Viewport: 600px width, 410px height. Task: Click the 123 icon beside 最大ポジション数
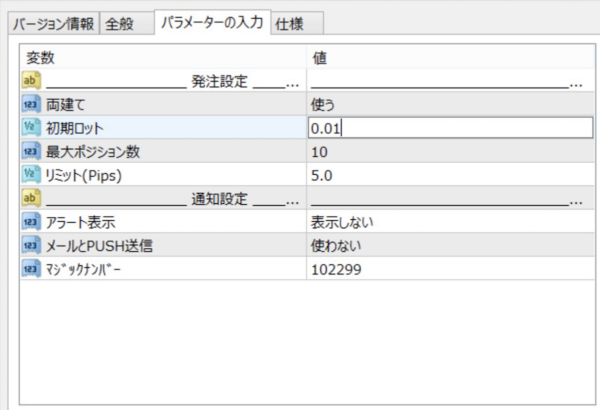click(31, 151)
